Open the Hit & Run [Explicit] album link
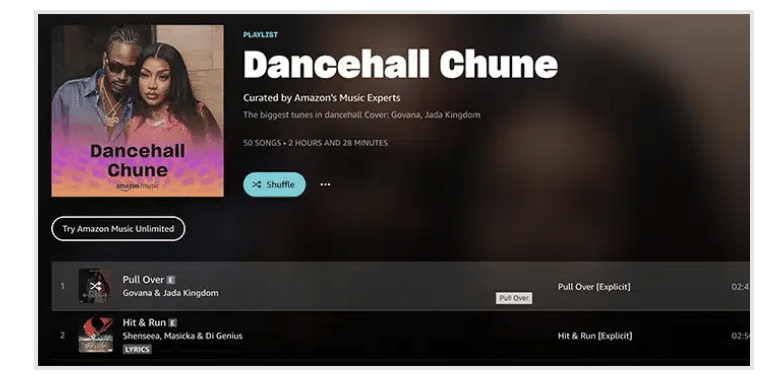772x382 pixels. (x=595, y=336)
